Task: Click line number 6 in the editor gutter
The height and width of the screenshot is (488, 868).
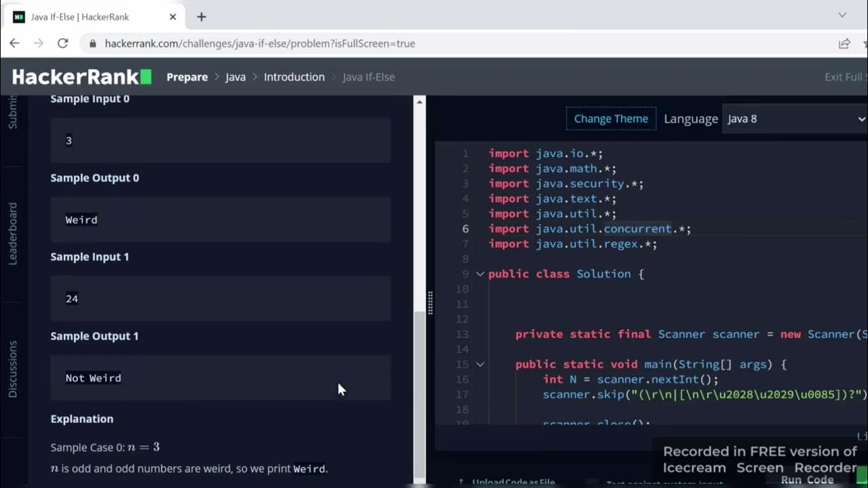Action: [x=465, y=229]
